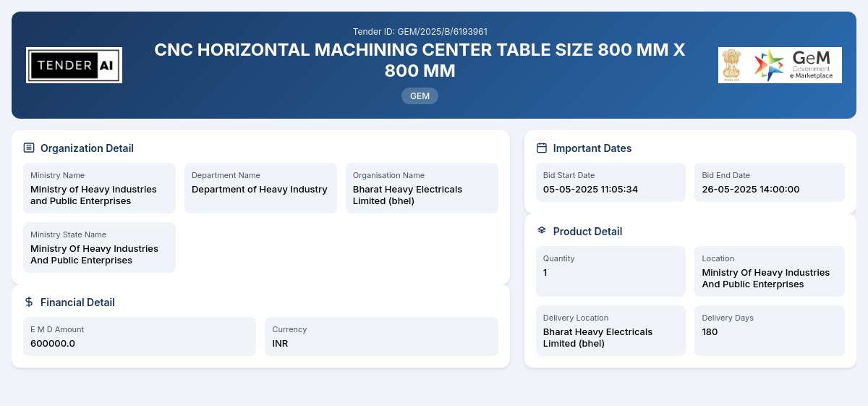The width and height of the screenshot is (868, 406).
Task: Click the CNC Horizontal Machining Center title
Action: [x=420, y=61]
